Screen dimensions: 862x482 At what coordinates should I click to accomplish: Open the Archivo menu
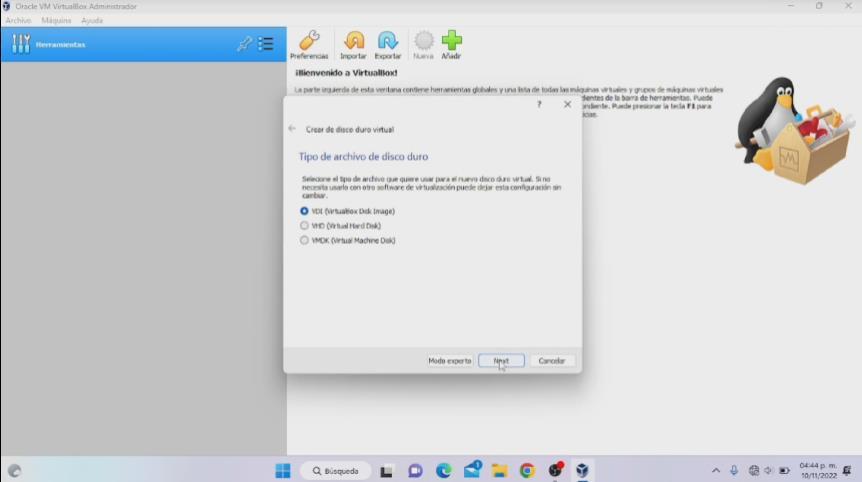pos(18,20)
